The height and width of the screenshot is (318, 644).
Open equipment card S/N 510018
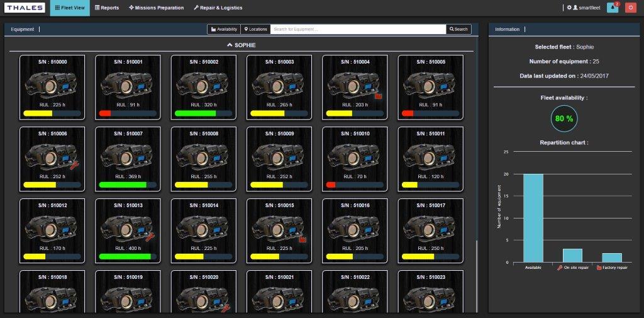pos(52,292)
